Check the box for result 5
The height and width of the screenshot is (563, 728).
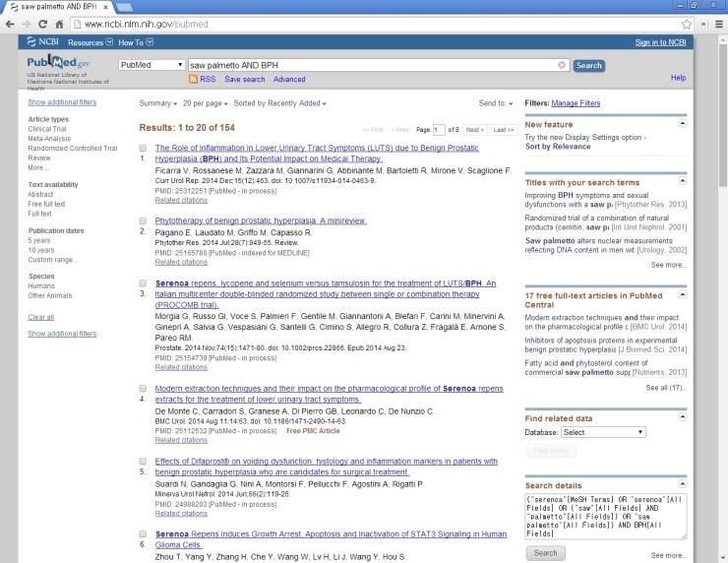click(144, 460)
